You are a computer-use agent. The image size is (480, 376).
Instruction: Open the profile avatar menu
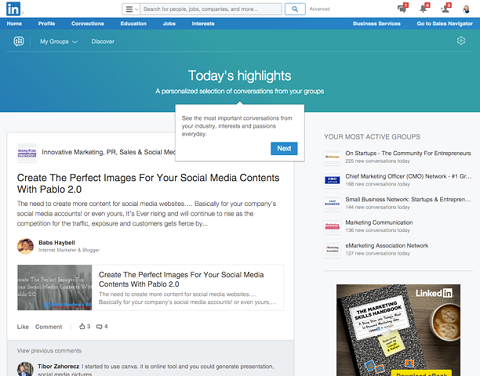[466, 9]
